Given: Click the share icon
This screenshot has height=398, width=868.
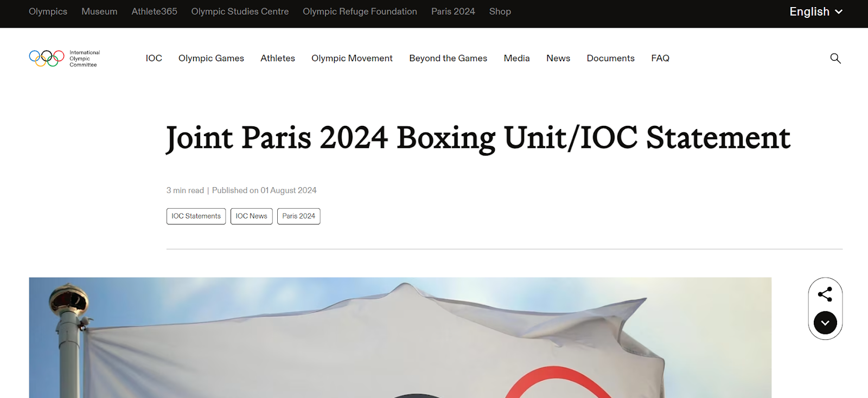Looking at the screenshot, I should pyautogui.click(x=825, y=294).
